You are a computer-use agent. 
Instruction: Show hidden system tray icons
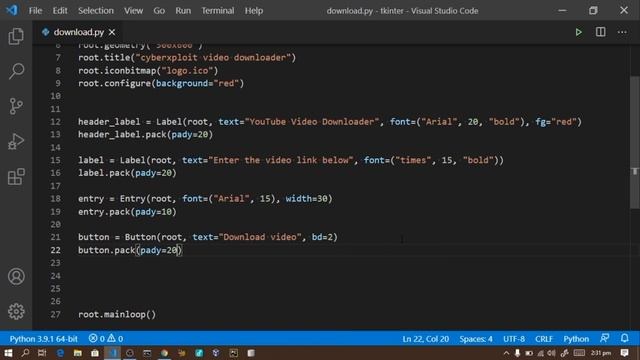click(x=506, y=353)
